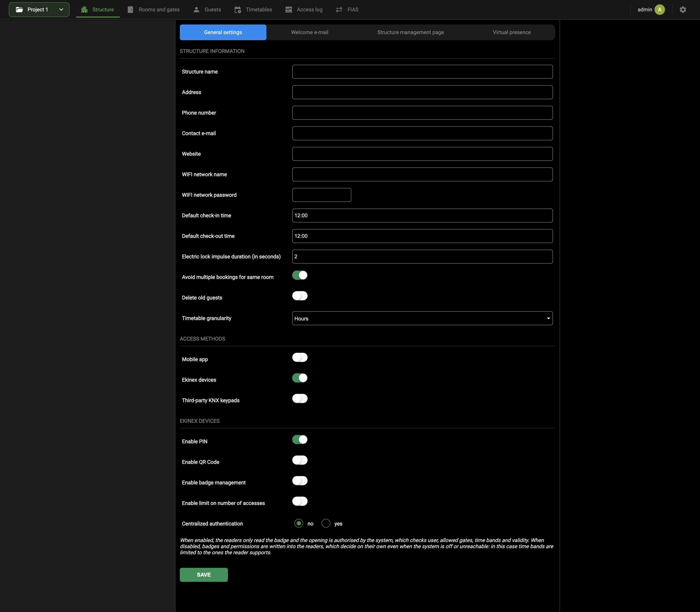Open the Timetable granularity dropdown

pos(422,318)
